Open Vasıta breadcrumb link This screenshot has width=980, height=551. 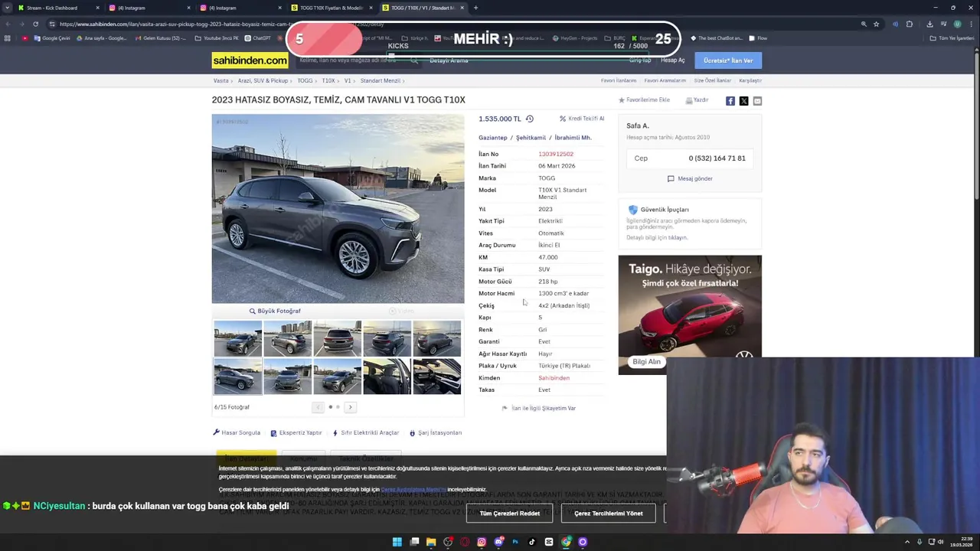220,80
